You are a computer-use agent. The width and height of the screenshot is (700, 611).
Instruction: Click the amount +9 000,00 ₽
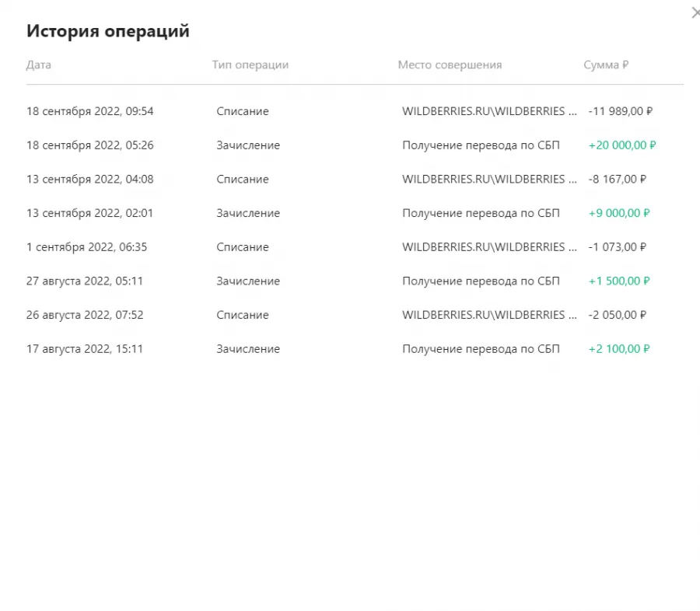click(x=619, y=213)
